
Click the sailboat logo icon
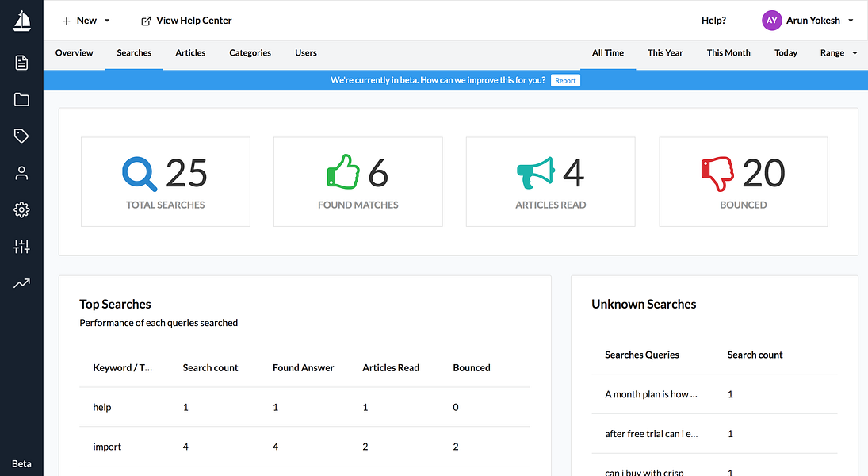21,21
